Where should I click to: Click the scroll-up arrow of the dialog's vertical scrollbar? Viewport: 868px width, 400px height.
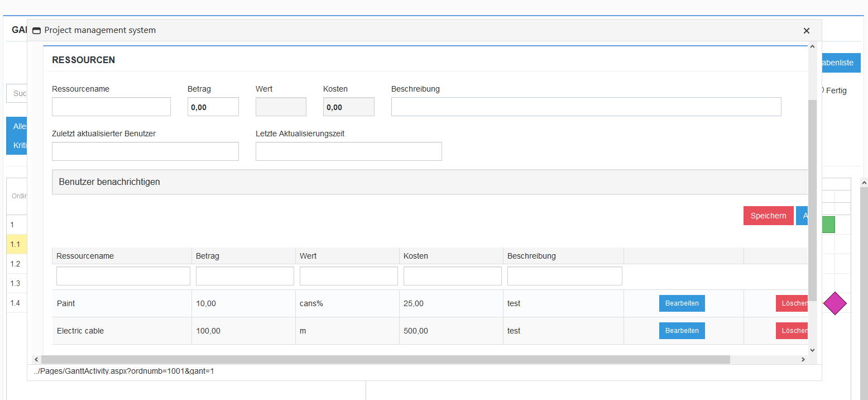812,47
